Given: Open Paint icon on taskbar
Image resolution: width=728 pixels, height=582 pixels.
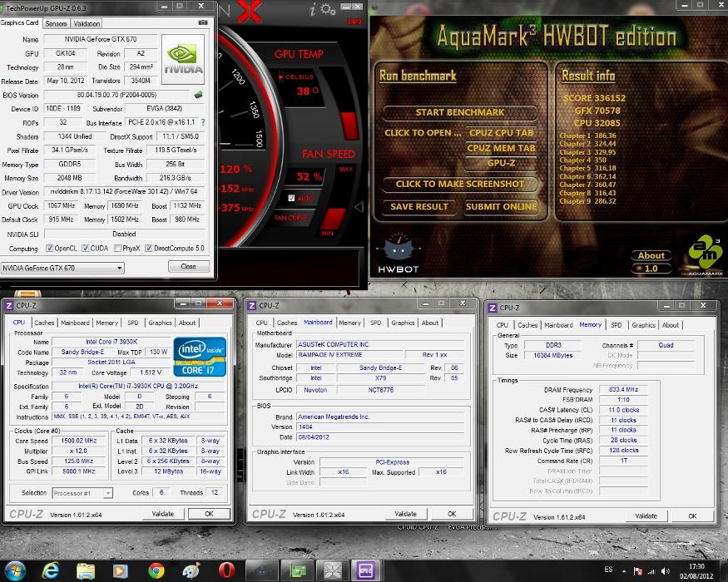Looking at the screenshot, I should [x=191, y=570].
